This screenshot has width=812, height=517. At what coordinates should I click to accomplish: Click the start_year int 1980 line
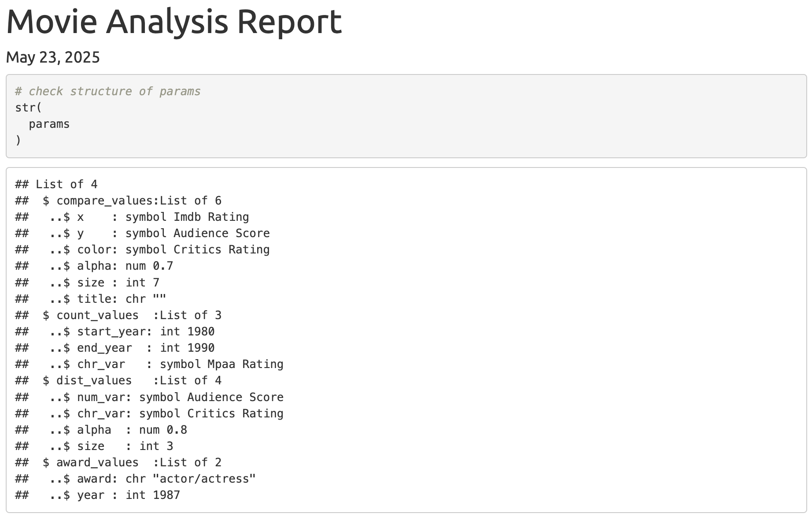115,331
